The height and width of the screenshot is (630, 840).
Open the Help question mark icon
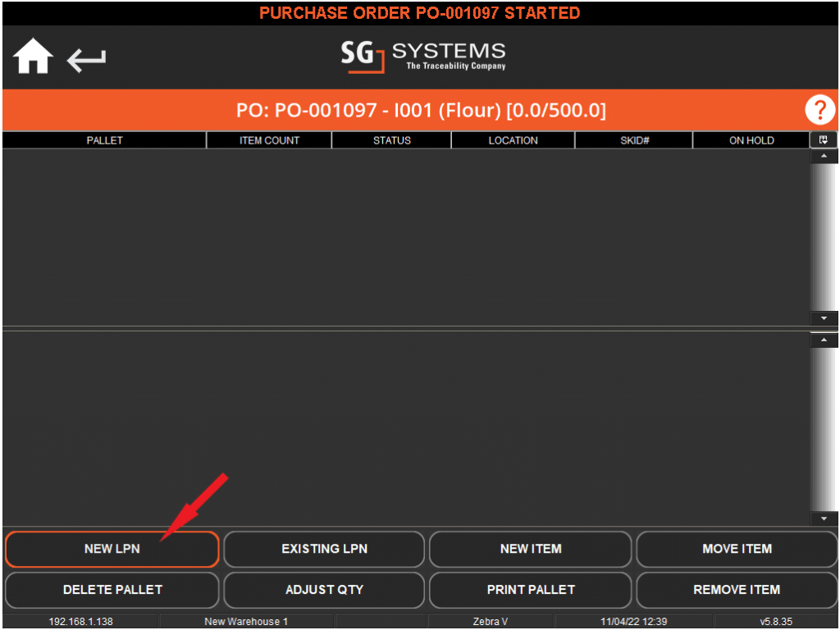pos(820,109)
